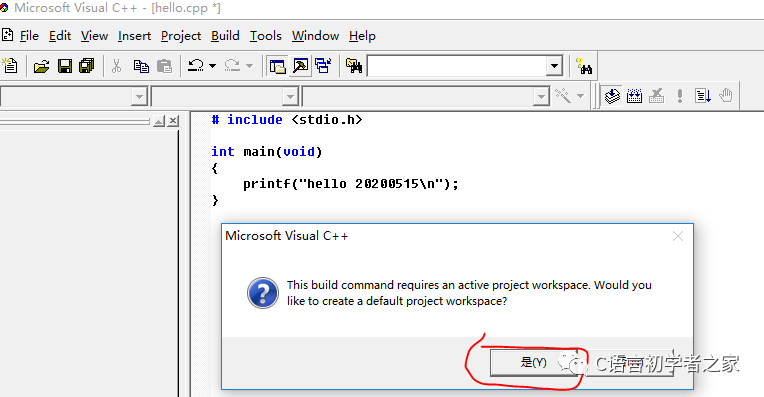Screen dimensions: 764x397
Task: Click the 是(Y) button in dialog
Action: click(534, 362)
